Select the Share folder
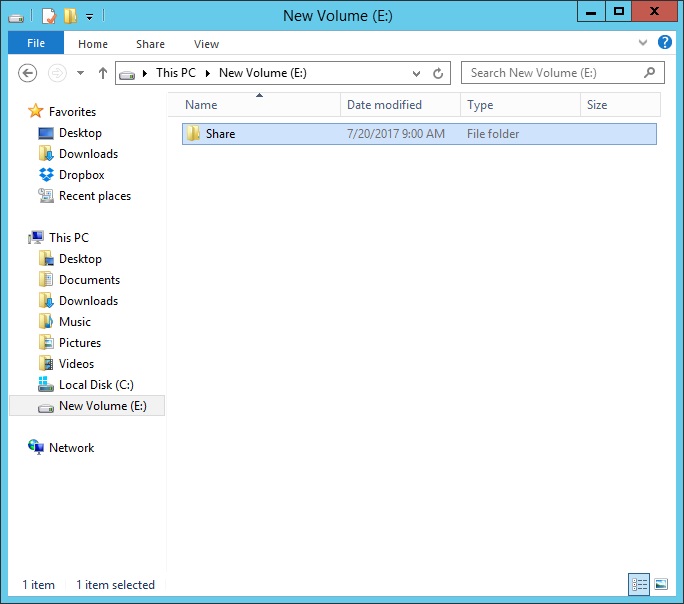The width and height of the screenshot is (684, 604). [x=220, y=134]
